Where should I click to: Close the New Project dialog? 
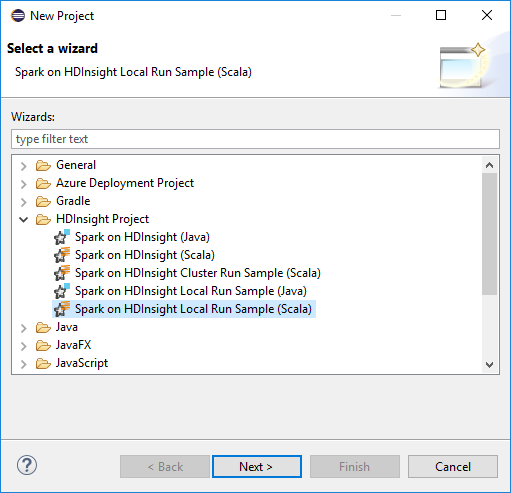point(487,15)
